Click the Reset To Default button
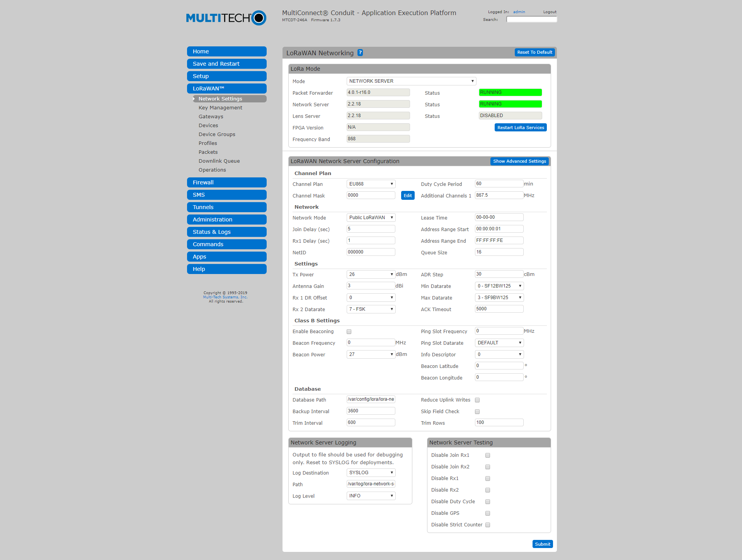 (x=534, y=52)
